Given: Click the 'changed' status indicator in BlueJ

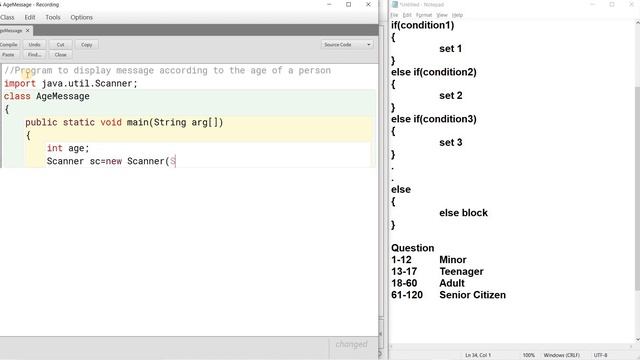Looking at the screenshot, I should tap(351, 344).
